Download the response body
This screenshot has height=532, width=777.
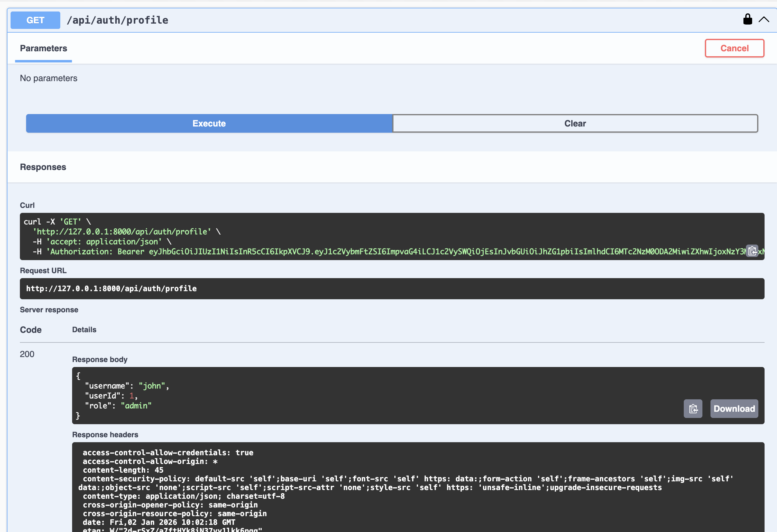coord(734,409)
